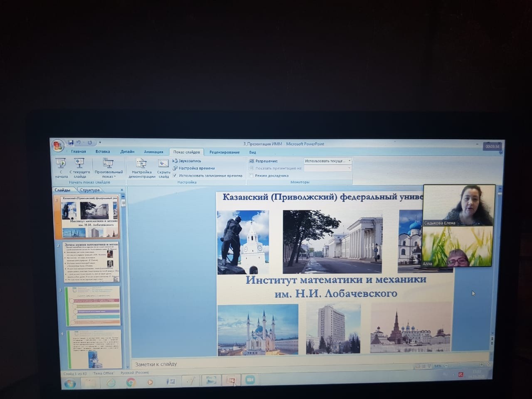This screenshot has height=399, width=532.
Task: Open Google Chrome from taskbar
Action: (x=131, y=382)
